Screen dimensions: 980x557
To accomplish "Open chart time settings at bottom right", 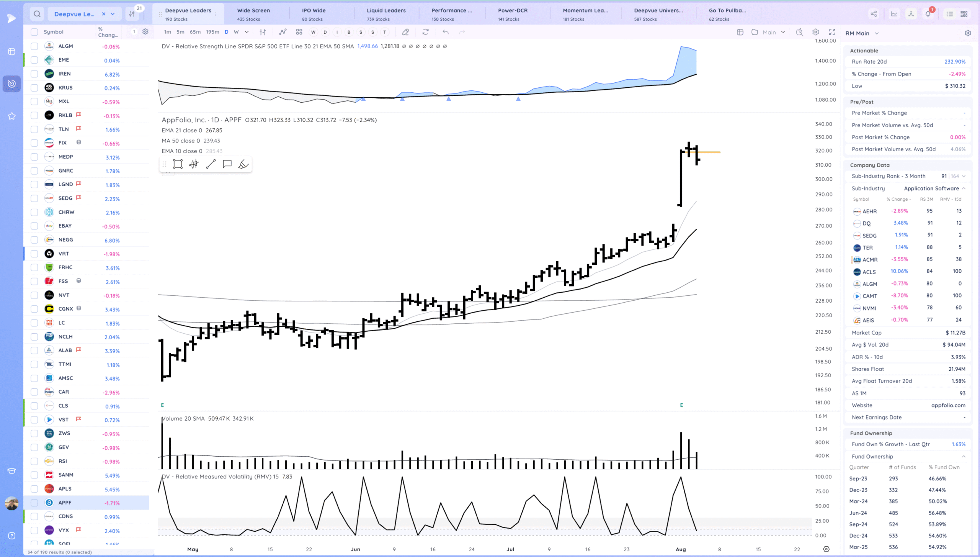I will pos(826,549).
